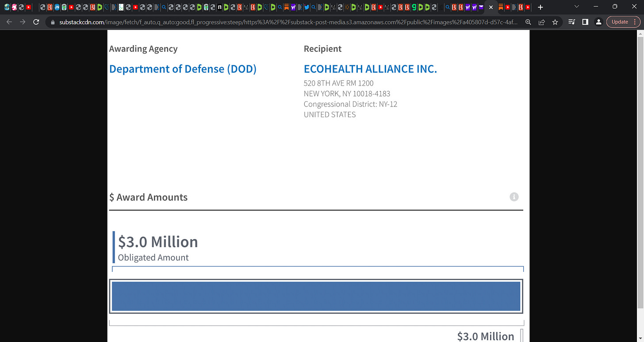Viewport: 644px width, 342px height.
Task: Click the browser forward arrow
Action: coord(23,22)
